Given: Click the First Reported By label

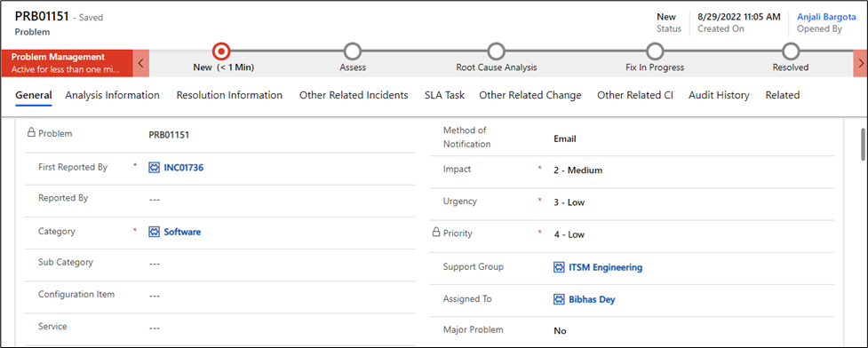Looking at the screenshot, I should click(x=73, y=167).
